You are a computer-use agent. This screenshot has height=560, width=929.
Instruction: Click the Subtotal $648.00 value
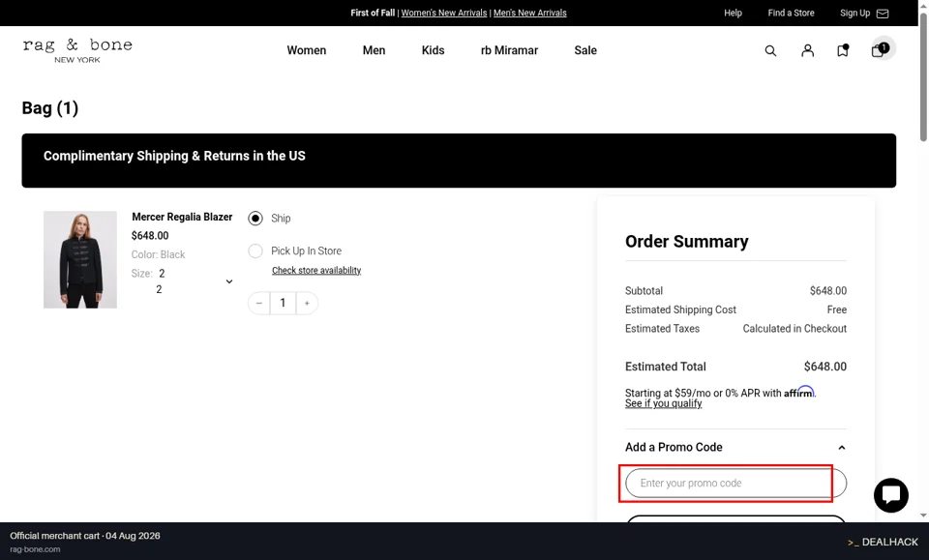click(827, 291)
